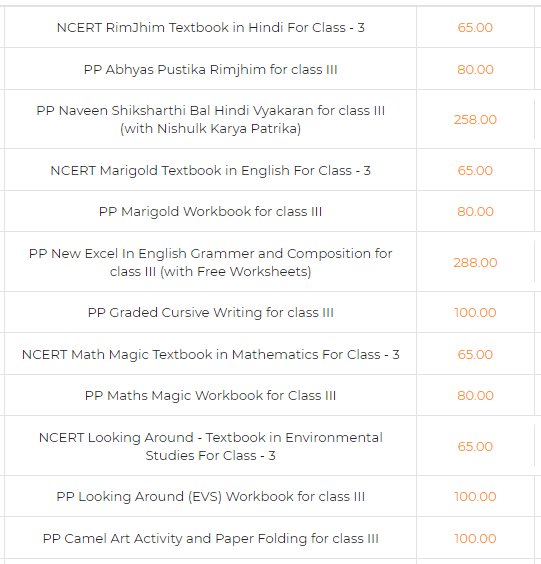Select NCERT Math Magic Textbook entry
This screenshot has width=541, height=564.
(x=211, y=355)
